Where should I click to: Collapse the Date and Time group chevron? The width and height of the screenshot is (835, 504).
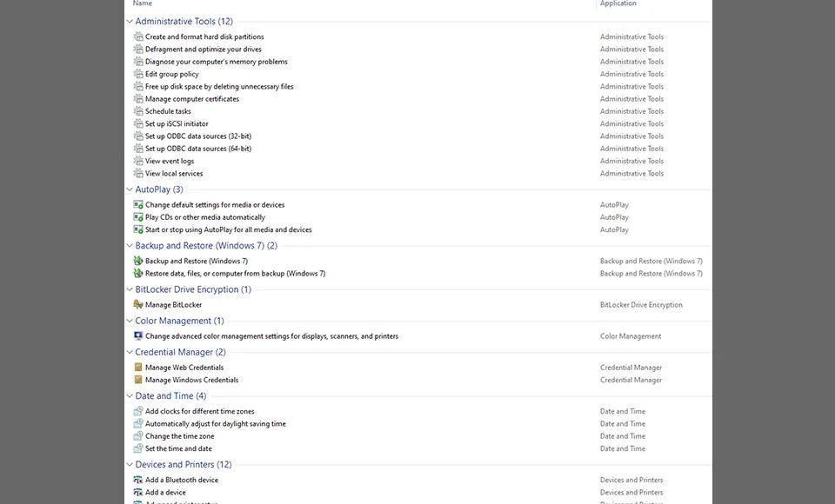pyautogui.click(x=130, y=396)
